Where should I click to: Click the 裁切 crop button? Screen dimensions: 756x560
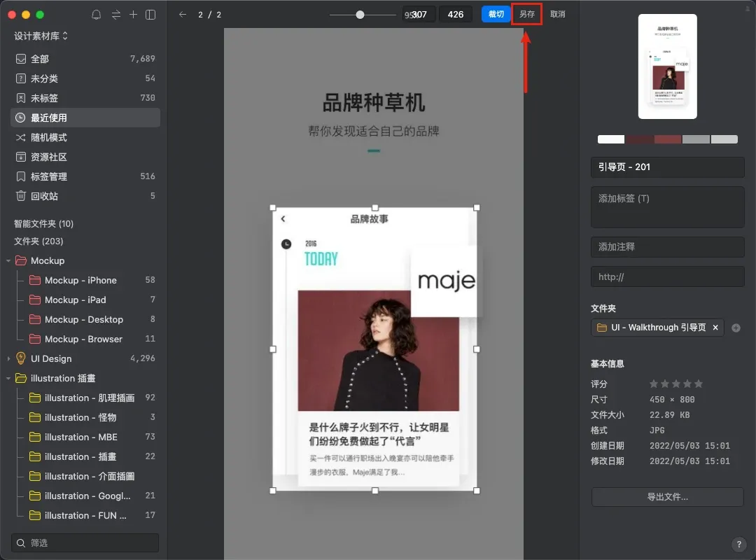[496, 15]
